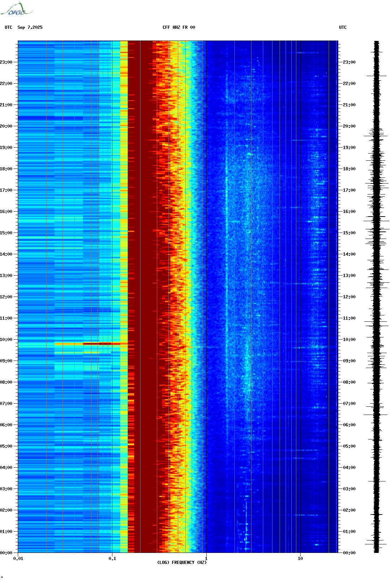Click the right axis '22:00' time label

coord(349,84)
